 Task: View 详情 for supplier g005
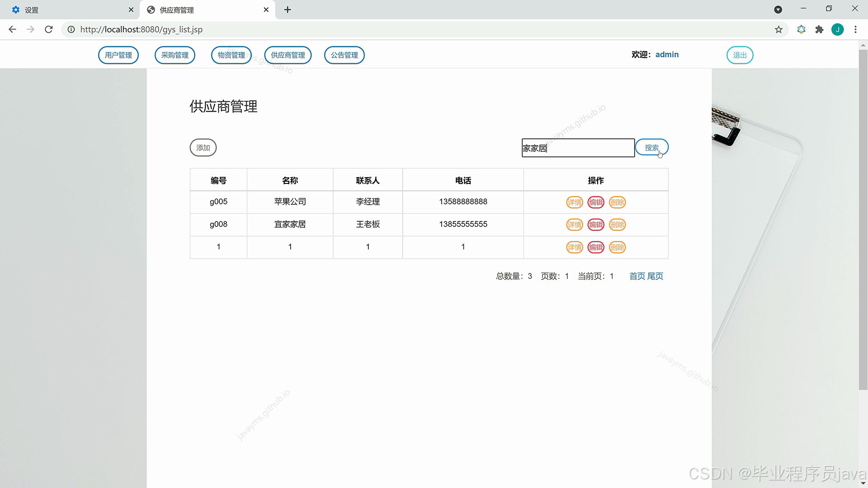[x=575, y=202]
